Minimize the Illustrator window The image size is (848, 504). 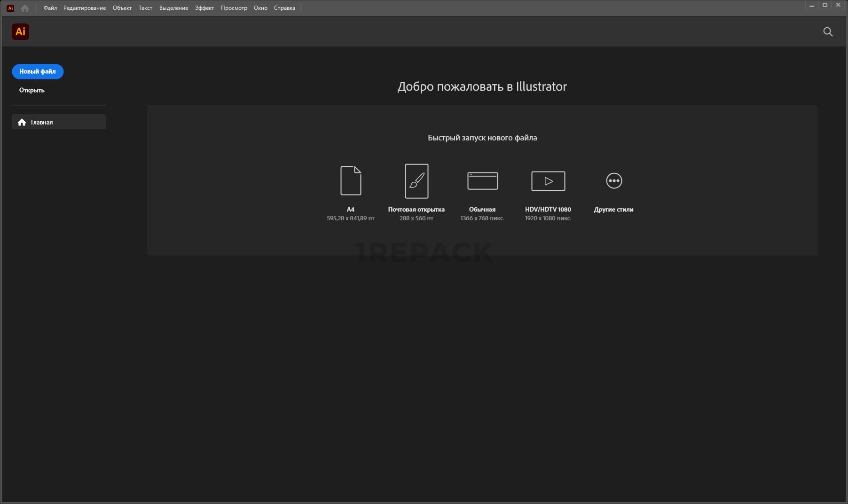coord(812,5)
